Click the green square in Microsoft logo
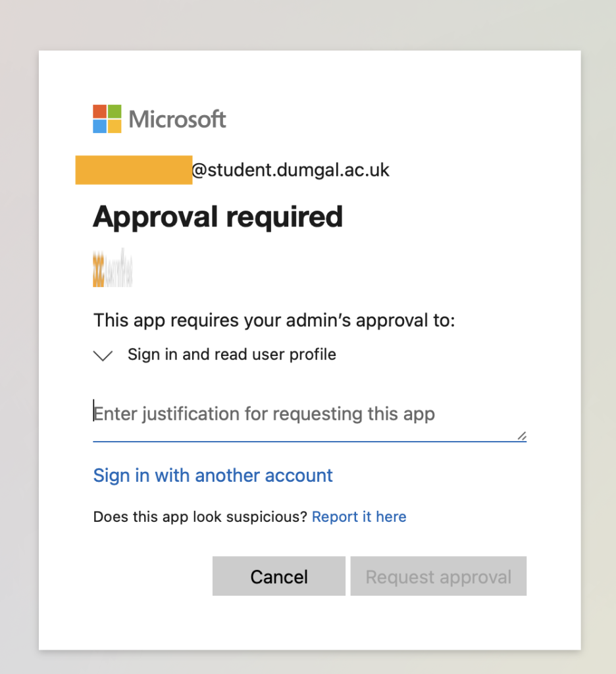The image size is (616, 674). point(115,112)
